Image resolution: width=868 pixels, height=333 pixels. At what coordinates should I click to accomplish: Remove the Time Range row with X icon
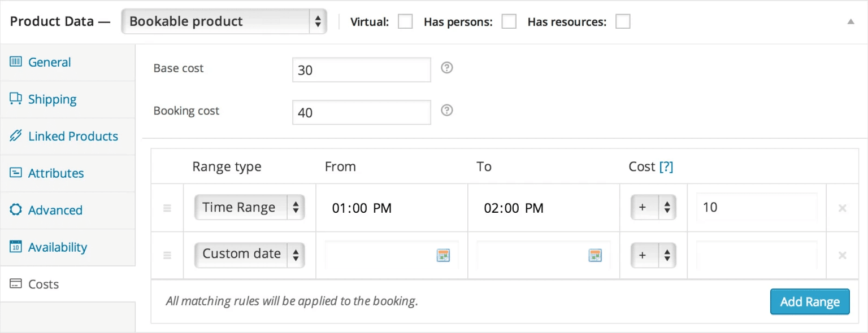coord(842,208)
